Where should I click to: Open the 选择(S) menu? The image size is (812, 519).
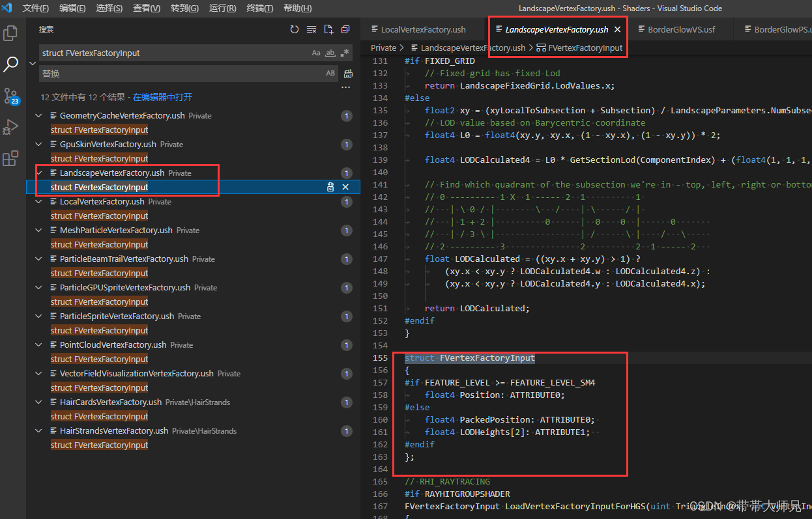[x=109, y=8]
